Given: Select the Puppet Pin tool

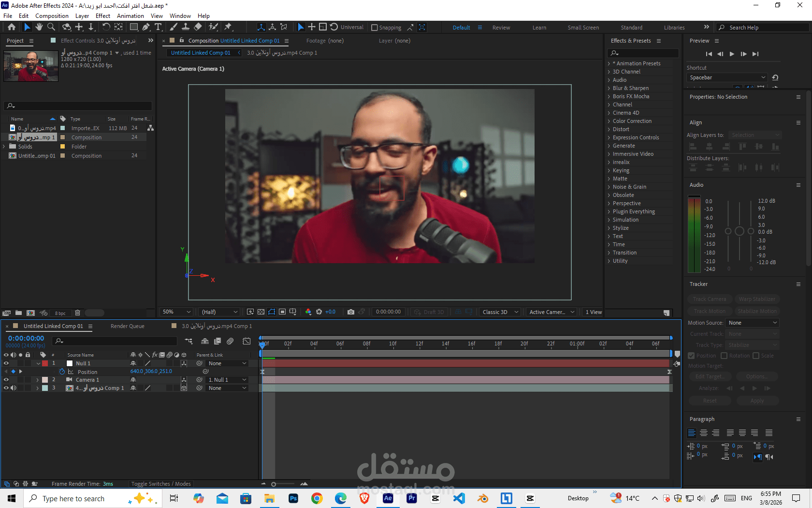Looking at the screenshot, I should tap(228, 27).
